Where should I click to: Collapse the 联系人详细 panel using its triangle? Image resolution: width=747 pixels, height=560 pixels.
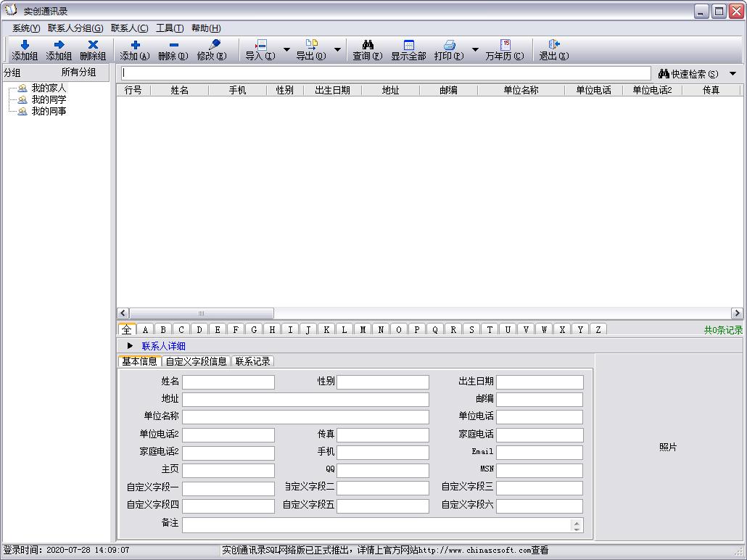tap(130, 346)
